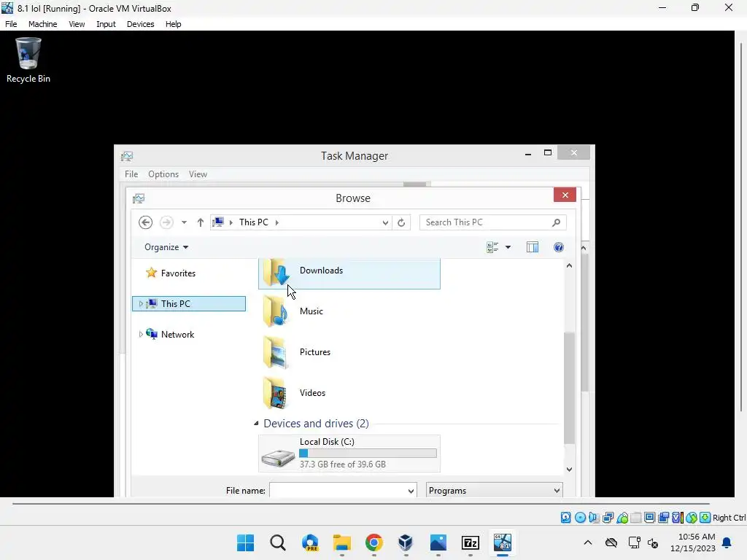The width and height of the screenshot is (747, 560).
Task: Select Network in navigation pane
Action: [x=170, y=334]
